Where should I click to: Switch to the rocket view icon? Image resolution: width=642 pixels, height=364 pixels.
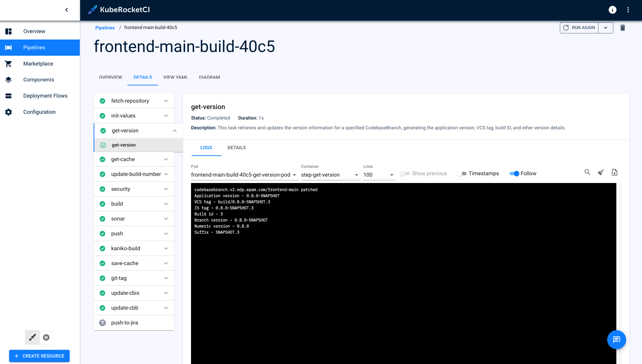(32, 337)
